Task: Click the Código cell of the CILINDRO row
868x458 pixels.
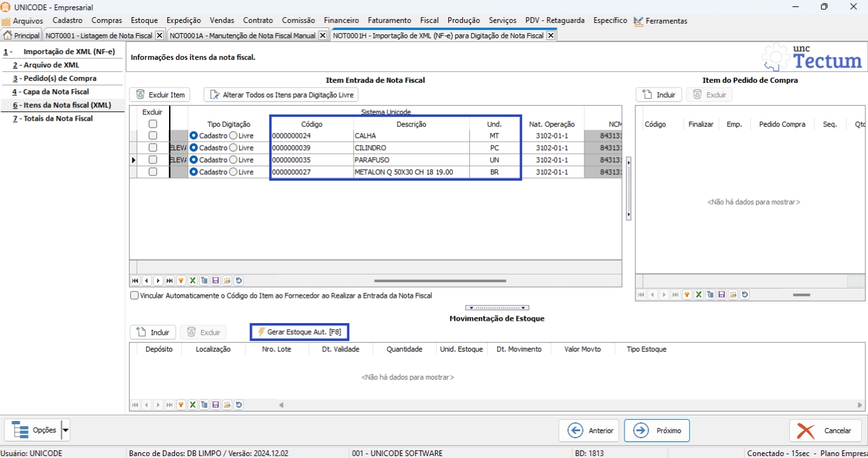Action: click(312, 148)
